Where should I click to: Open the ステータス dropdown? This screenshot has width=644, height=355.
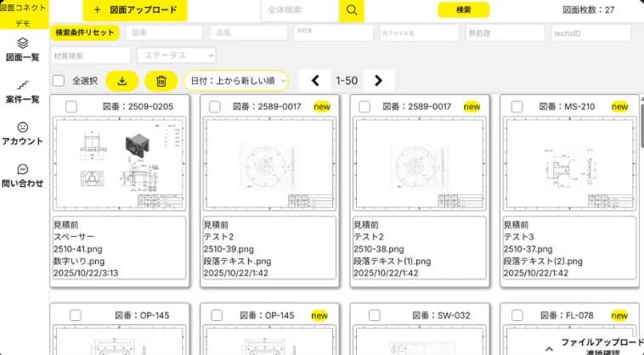(x=177, y=55)
